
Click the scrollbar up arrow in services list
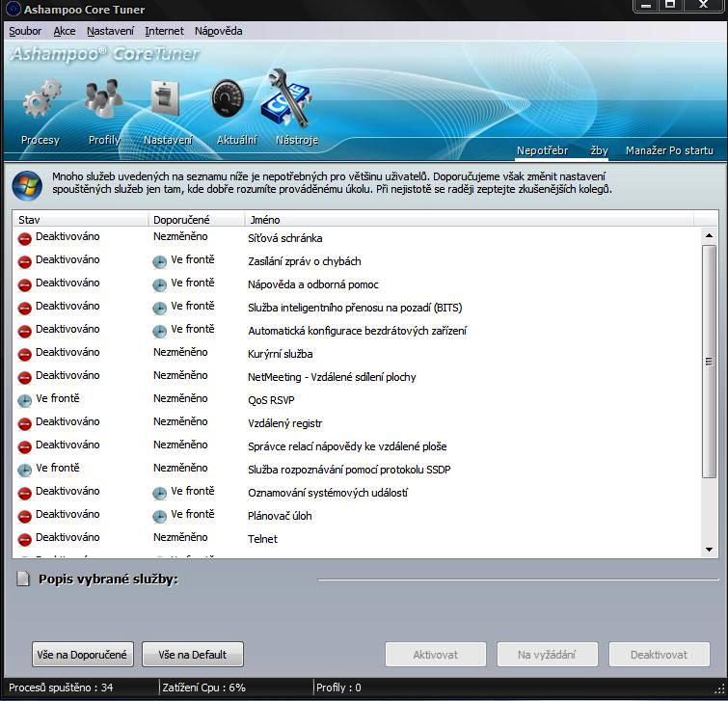[x=709, y=236]
